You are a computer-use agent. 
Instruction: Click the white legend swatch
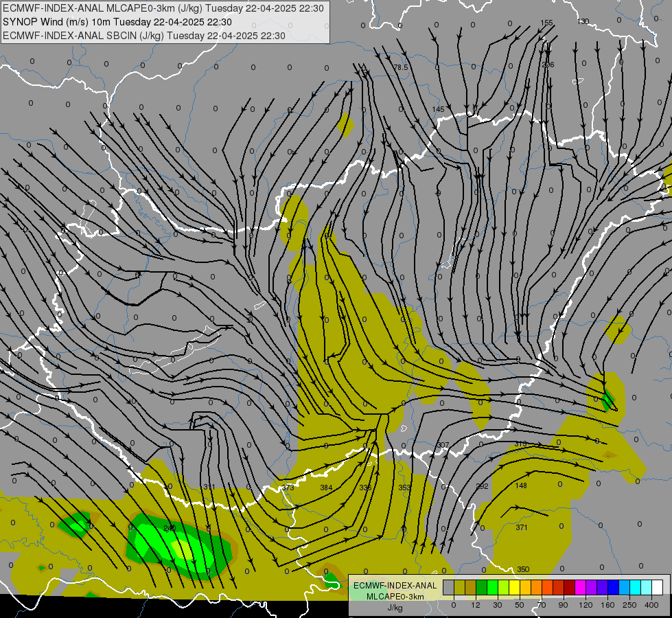[658, 587]
